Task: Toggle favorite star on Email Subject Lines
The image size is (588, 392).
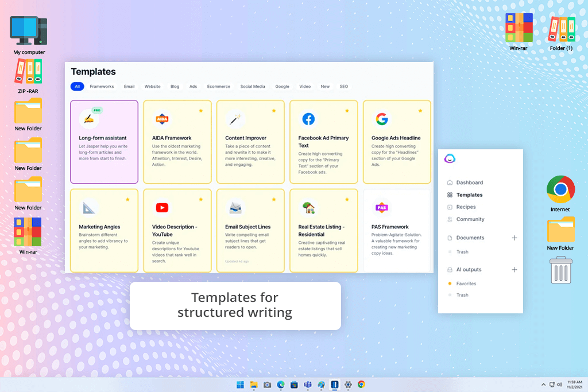Action: [274, 199]
